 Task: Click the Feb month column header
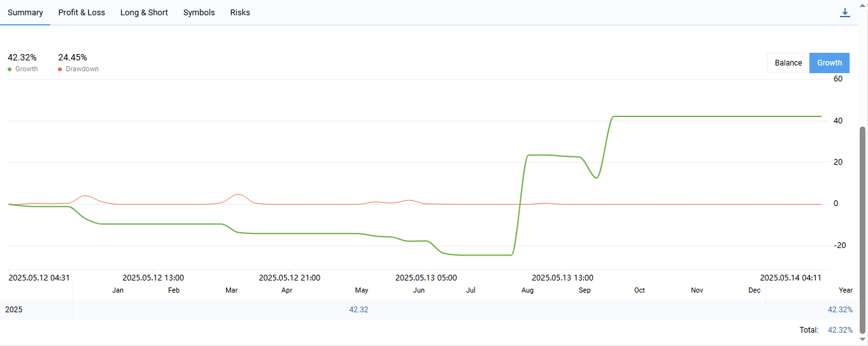tap(174, 290)
